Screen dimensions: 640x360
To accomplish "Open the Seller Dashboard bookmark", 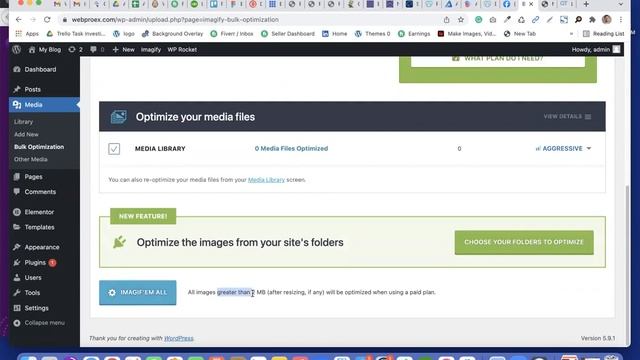I will tap(288, 34).
